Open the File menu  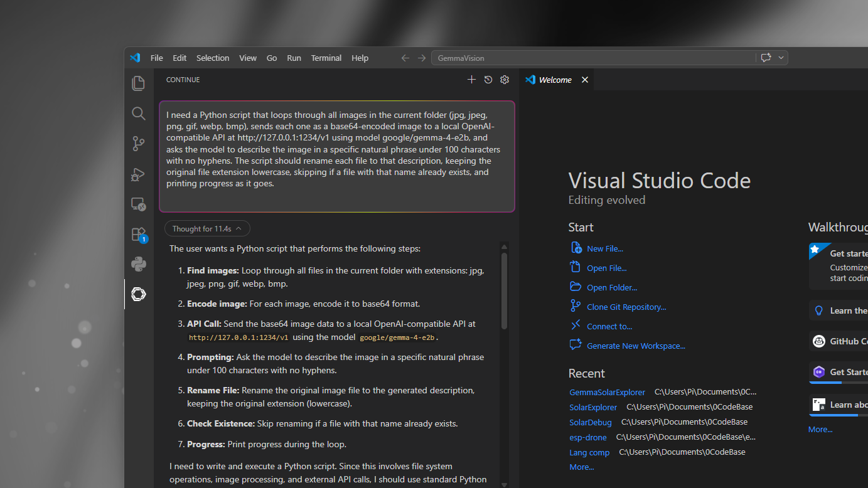tap(157, 58)
